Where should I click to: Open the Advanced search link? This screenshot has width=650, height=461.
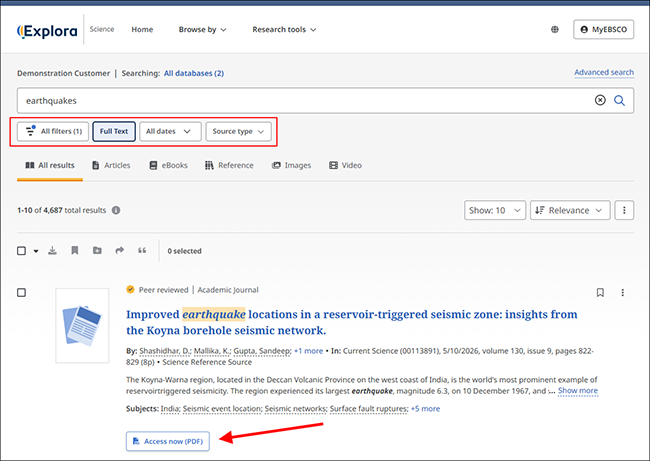tap(604, 73)
